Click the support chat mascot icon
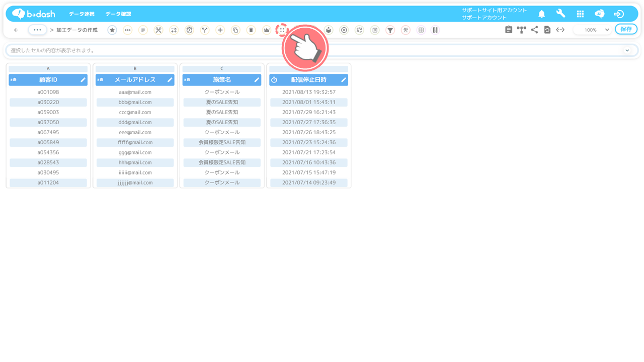Screen dimensions: 644x362 coord(599,14)
